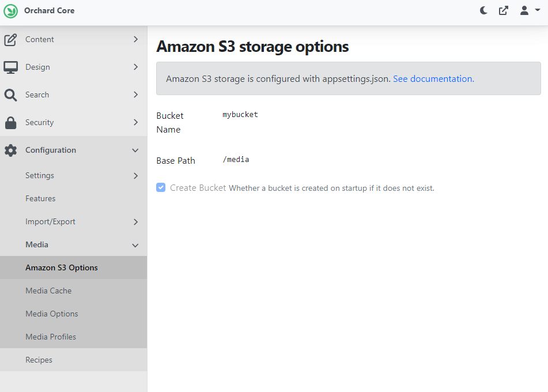548x392 pixels.
Task: Collapse the Media submenu chevron
Action: point(135,246)
